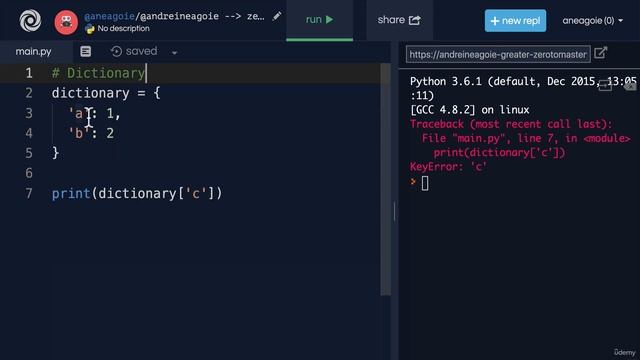Click the Repl.it spiral logo
Screen dimensions: 640x360
click(30, 20)
